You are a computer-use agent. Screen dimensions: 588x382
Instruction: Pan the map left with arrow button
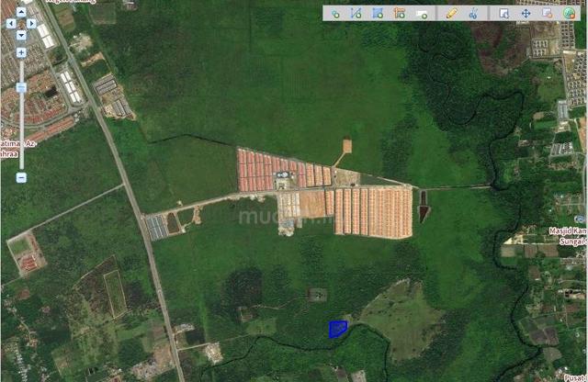11,23
